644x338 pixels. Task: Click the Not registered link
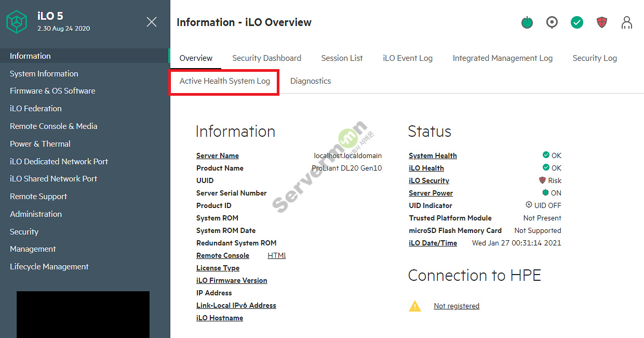click(x=457, y=306)
